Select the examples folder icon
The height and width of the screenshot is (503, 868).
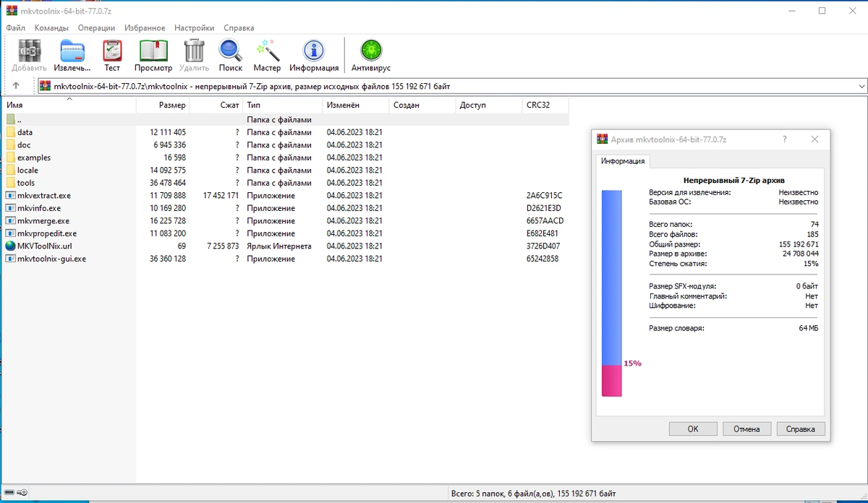coord(10,158)
